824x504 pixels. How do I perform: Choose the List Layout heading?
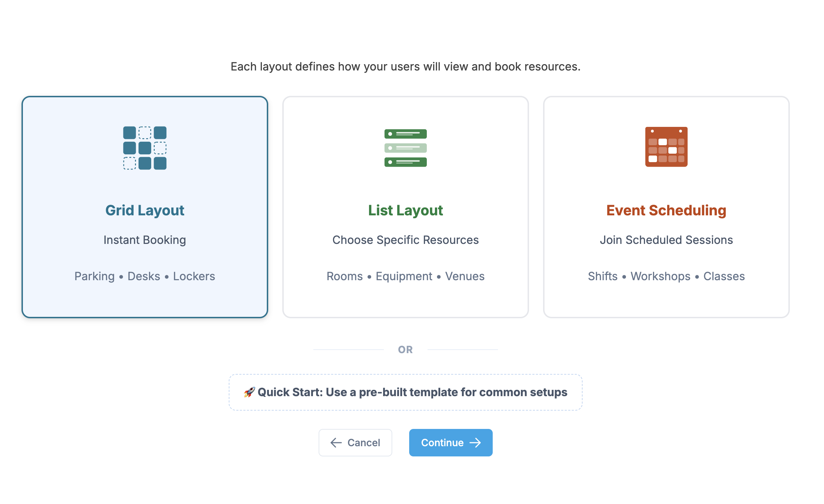tap(405, 210)
